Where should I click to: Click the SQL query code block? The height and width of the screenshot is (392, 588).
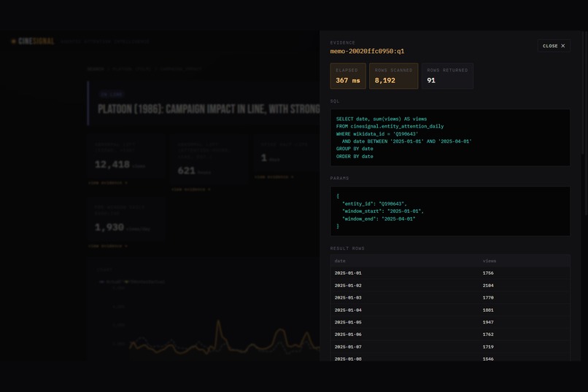point(450,138)
